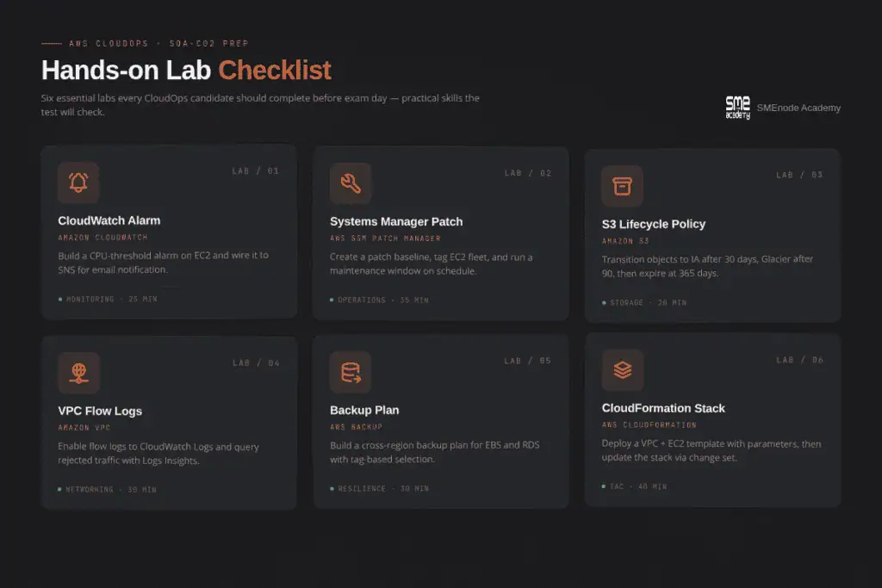Select the S3 Lifecycle Policy heading
The image size is (882, 588).
(x=653, y=224)
